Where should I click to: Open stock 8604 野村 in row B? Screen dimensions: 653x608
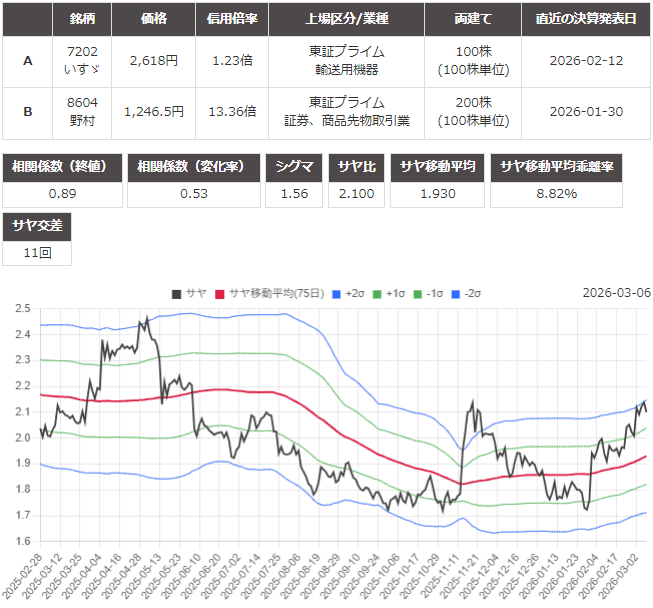pos(82,112)
